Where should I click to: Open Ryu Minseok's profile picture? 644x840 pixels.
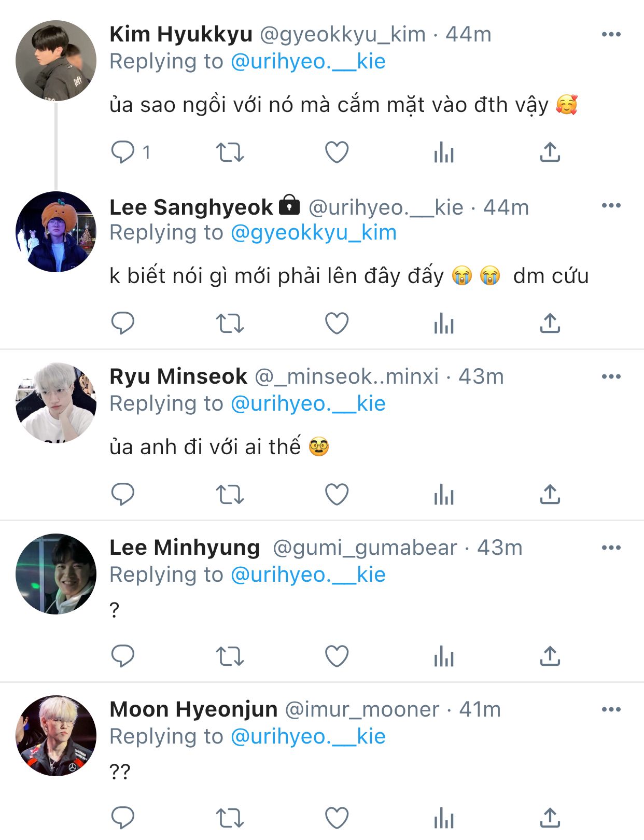pyautogui.click(x=56, y=403)
